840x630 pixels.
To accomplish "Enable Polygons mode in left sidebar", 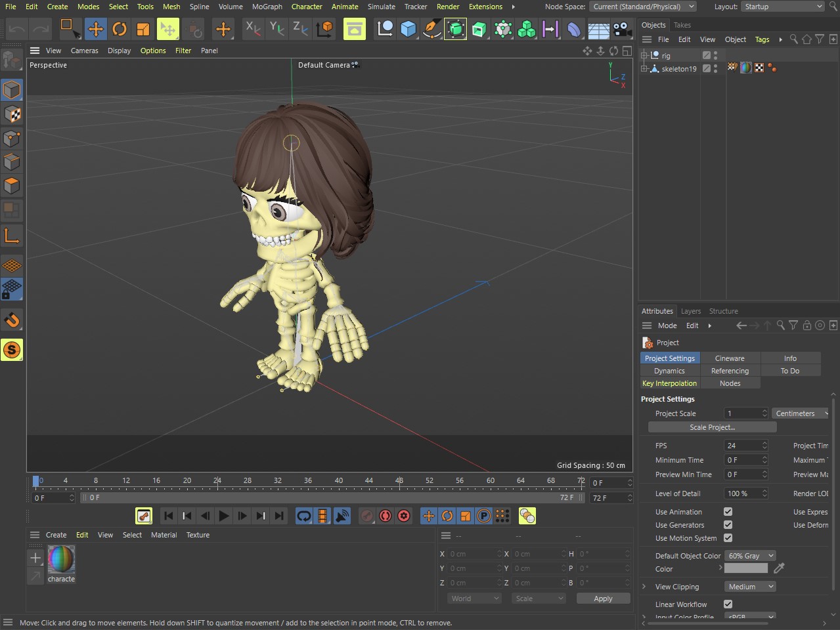I will 12,186.
